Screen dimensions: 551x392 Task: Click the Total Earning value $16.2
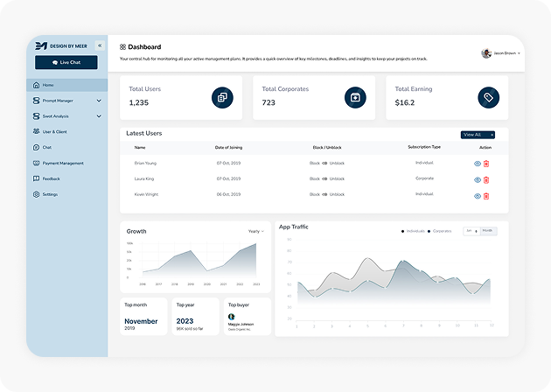[405, 102]
